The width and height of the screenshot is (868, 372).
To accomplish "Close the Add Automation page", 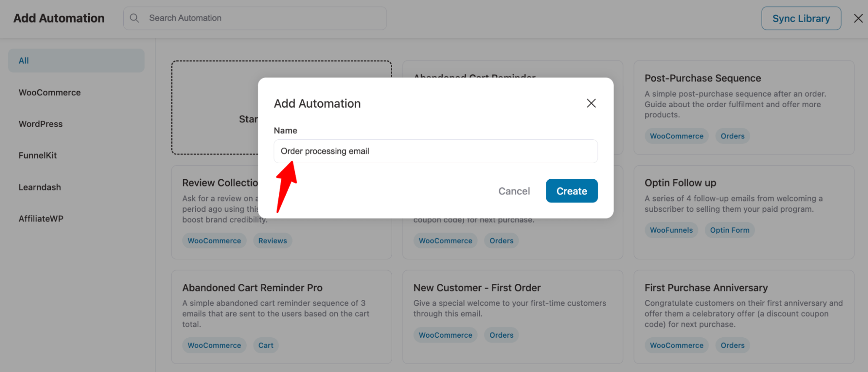I will pyautogui.click(x=858, y=18).
